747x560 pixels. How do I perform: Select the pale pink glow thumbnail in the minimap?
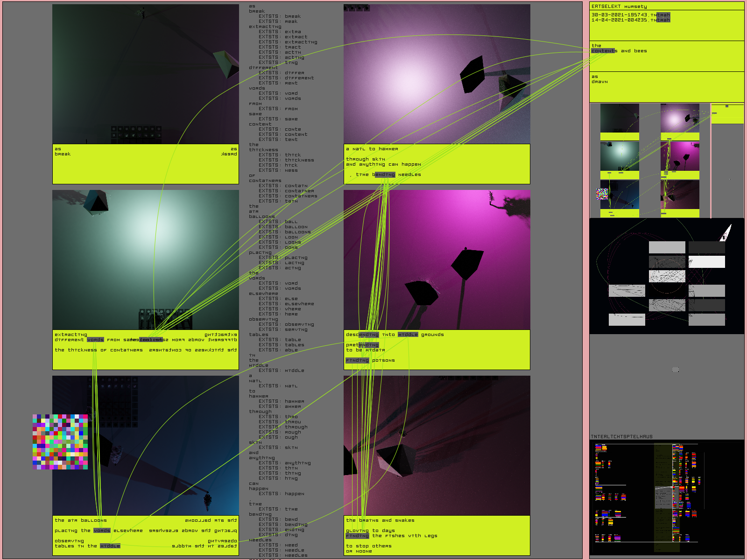679,118
